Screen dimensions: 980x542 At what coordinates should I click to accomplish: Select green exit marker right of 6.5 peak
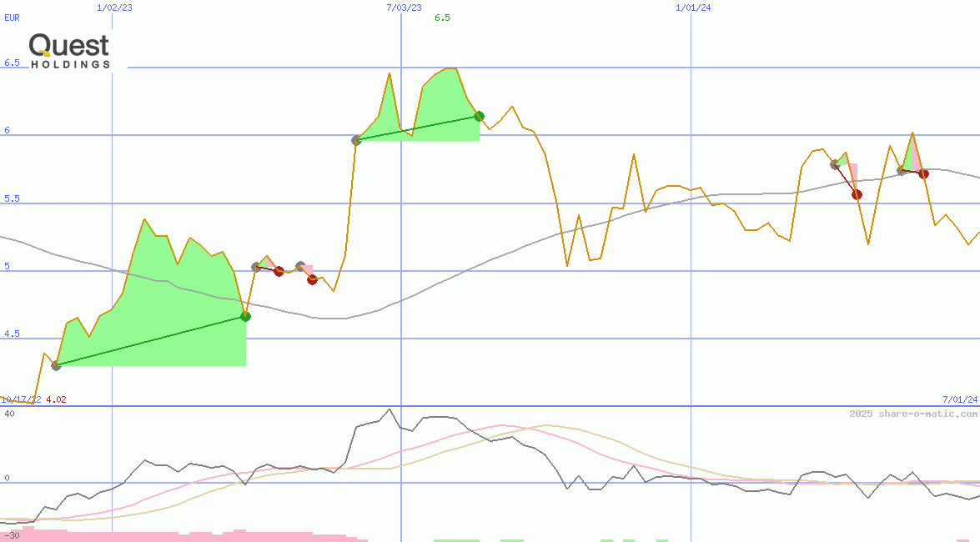point(479,116)
